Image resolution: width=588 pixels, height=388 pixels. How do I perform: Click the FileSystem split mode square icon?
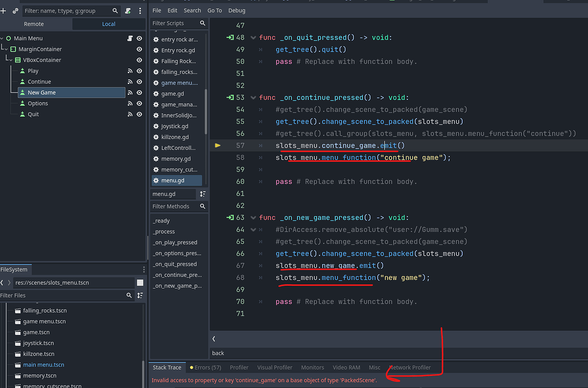coord(140,283)
